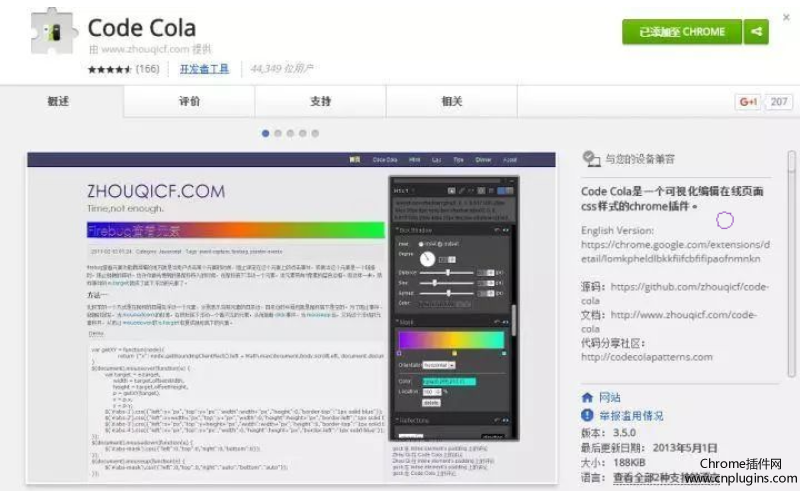
Task: Switch to the 支持 tab
Action: (321, 101)
